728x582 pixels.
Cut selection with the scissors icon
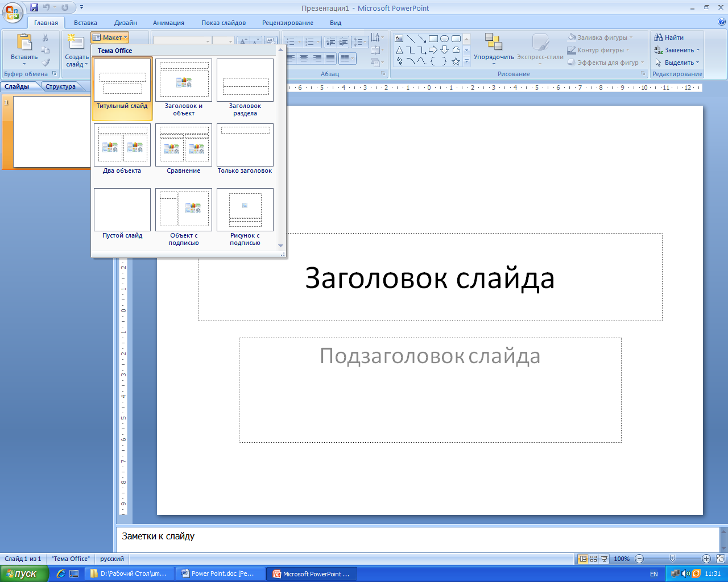45,38
